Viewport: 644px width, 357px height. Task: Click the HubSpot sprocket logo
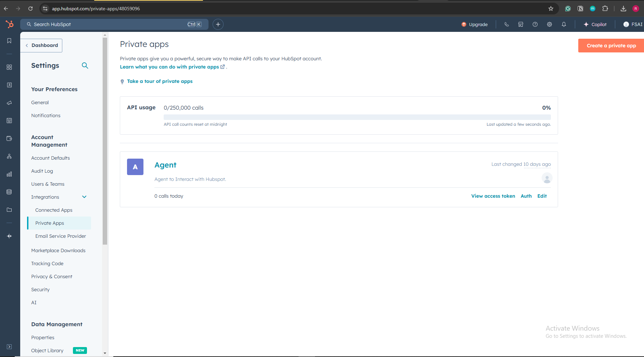click(10, 24)
